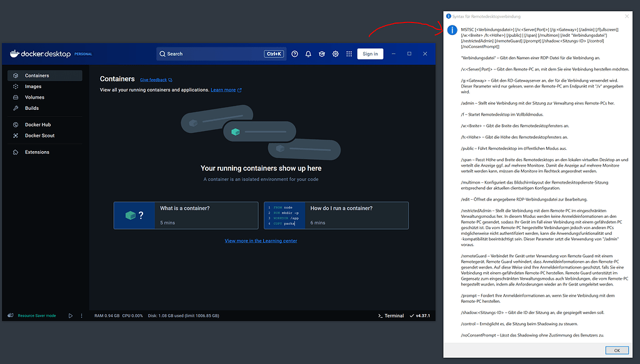Viewport: 640px width, 364px height.
Task: Click the help question mark icon
Action: (x=294, y=54)
